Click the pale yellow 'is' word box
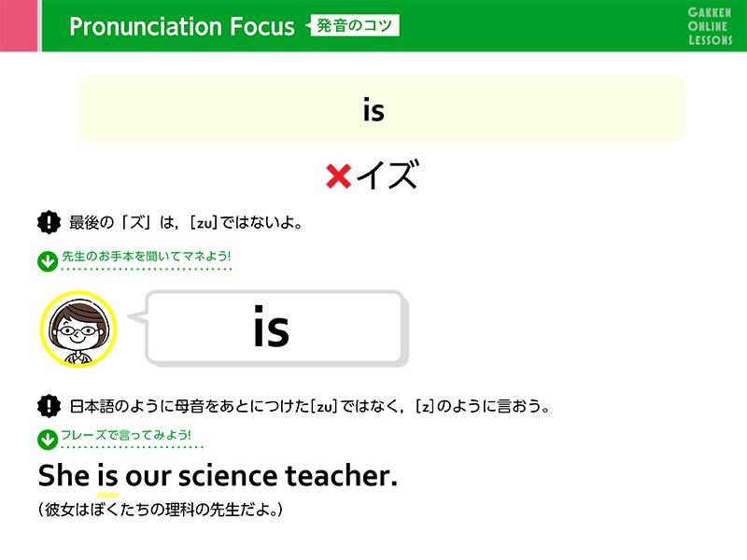The width and height of the screenshot is (747, 560). click(382, 108)
